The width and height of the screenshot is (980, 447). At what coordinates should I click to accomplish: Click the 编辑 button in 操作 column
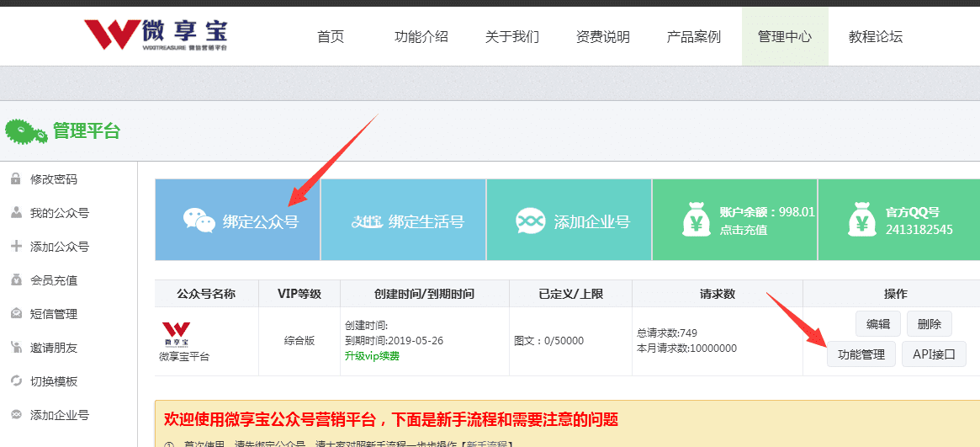[878, 324]
